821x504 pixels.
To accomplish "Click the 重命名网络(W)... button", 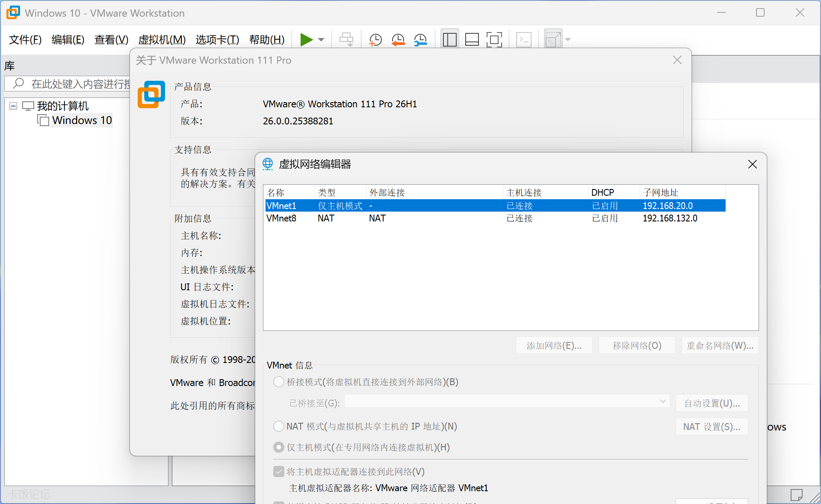I will [x=720, y=345].
